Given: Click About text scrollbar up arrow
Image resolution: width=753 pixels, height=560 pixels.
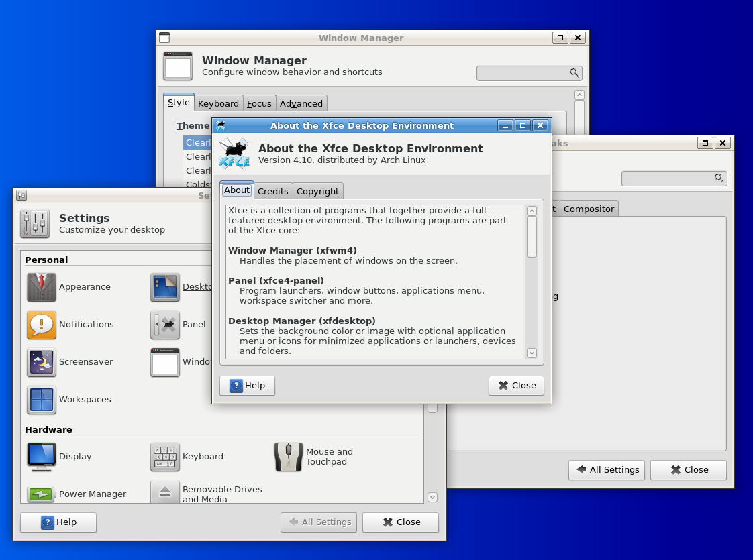Looking at the screenshot, I should [532, 211].
